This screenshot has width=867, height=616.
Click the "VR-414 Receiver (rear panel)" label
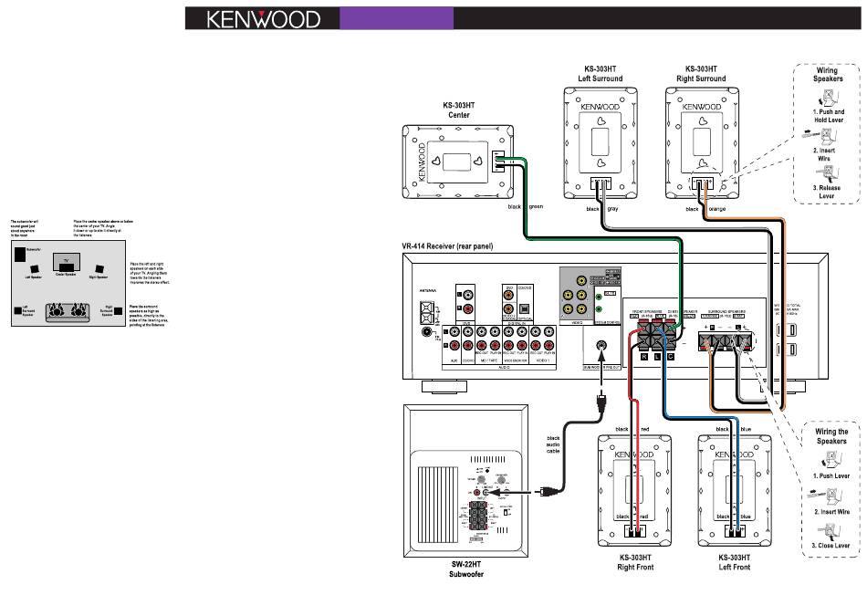pos(447,246)
